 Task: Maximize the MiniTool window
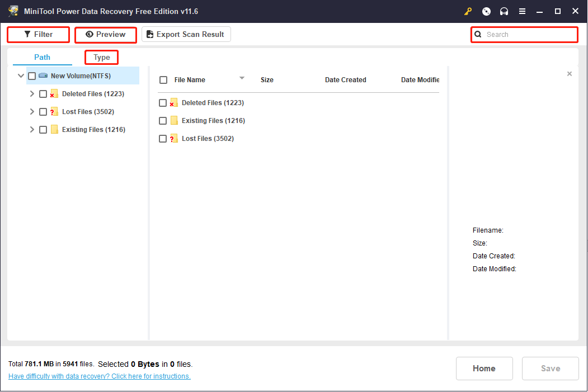(558, 12)
